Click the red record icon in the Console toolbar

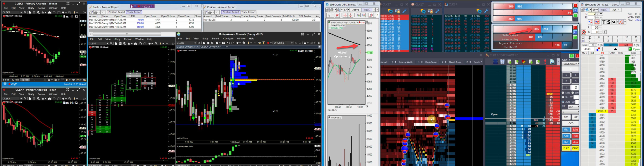(268, 43)
